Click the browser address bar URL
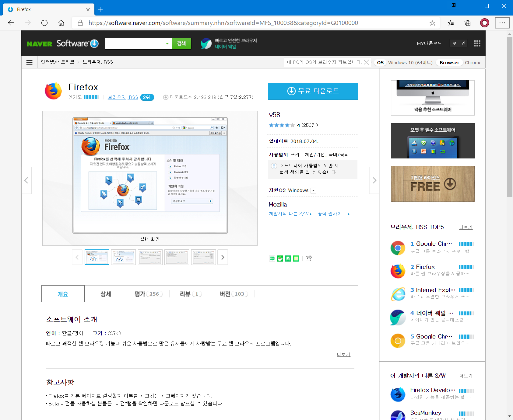Image resolution: width=513 pixels, height=420 pixels. pos(223,23)
